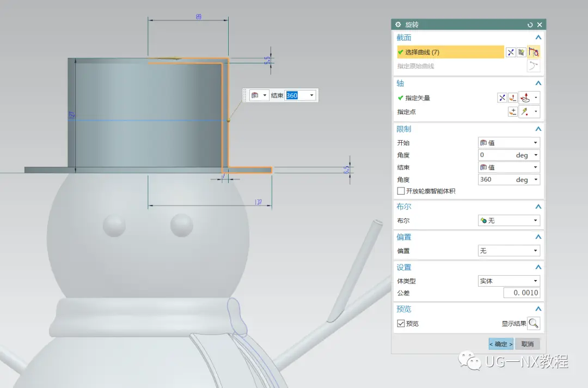588x388 pixels.
Task: Click the 显示结果 magnifier icon
Action: [x=534, y=324]
